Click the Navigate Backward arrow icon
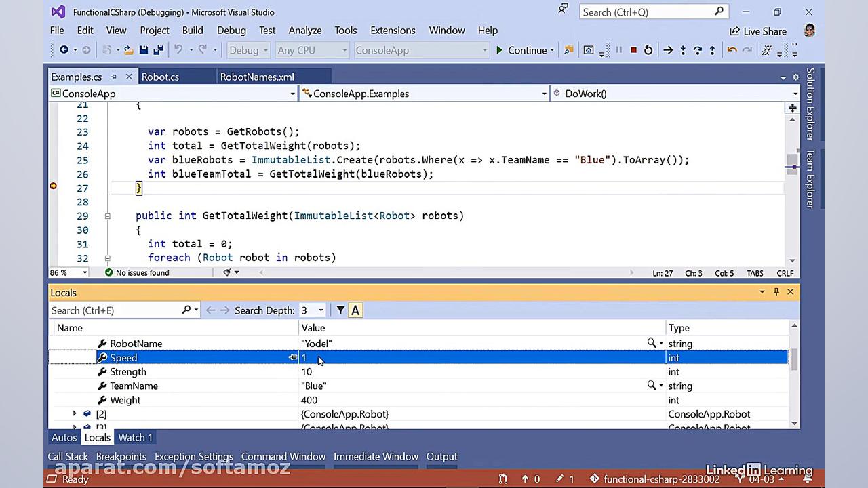The image size is (868, 488). click(64, 50)
